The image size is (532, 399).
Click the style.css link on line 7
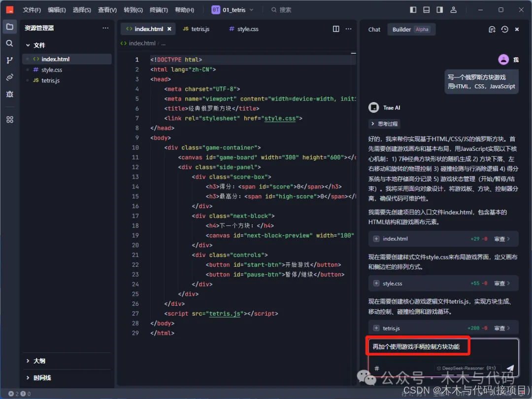click(280, 118)
